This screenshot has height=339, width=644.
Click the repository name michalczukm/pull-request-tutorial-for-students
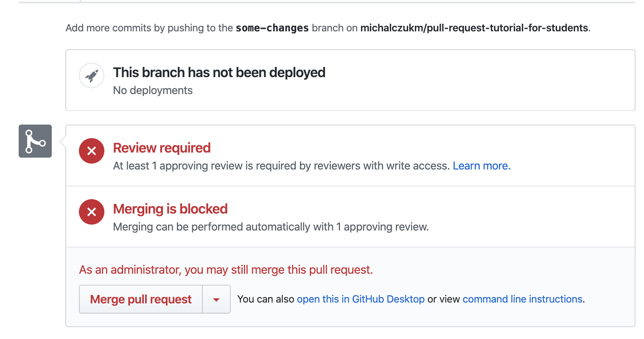[x=474, y=28]
